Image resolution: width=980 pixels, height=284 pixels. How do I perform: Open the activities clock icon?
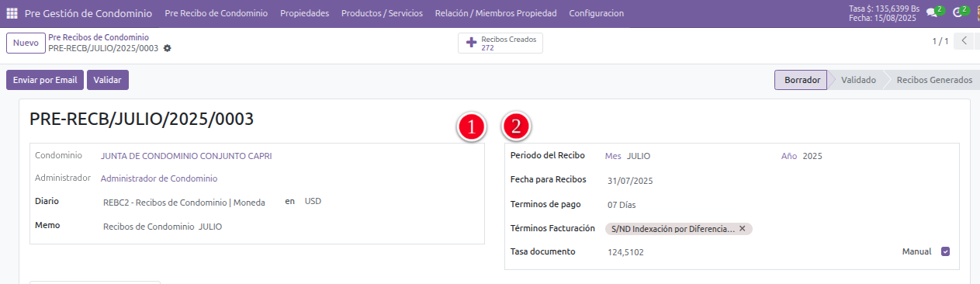(x=957, y=13)
